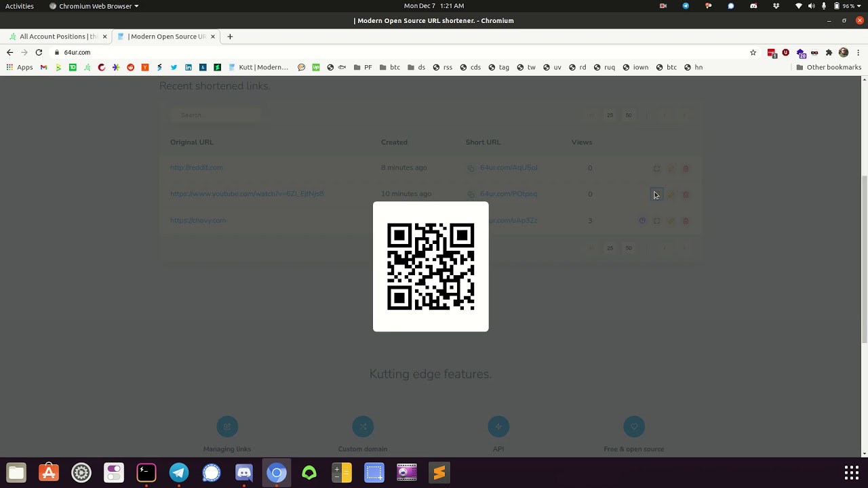Open Sublime Text from the dock
The width and height of the screenshot is (868, 488).
click(439, 472)
